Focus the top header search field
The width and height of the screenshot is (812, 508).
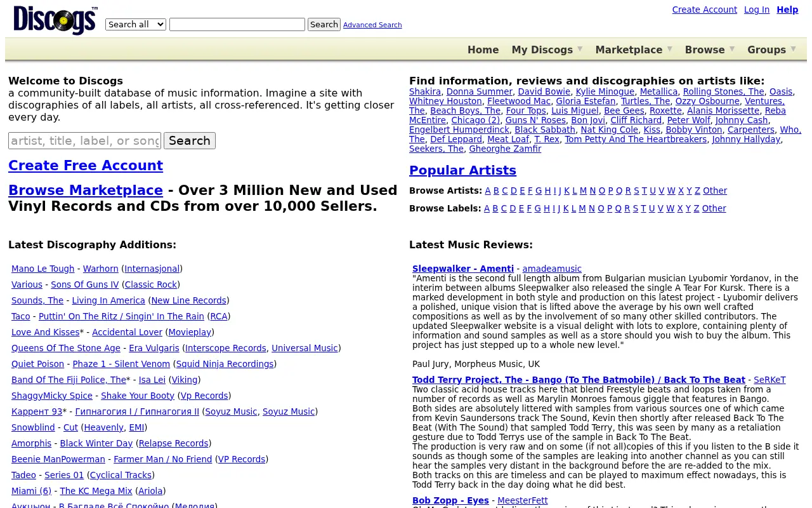(237, 24)
